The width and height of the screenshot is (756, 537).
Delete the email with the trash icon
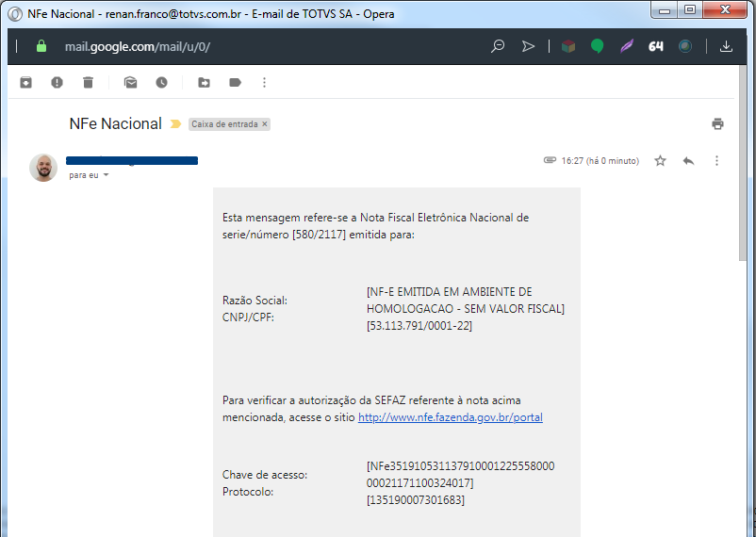pos(88,82)
